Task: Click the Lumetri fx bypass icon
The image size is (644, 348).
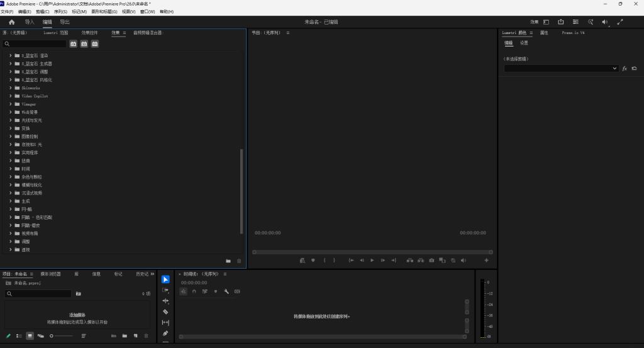Action: [625, 69]
